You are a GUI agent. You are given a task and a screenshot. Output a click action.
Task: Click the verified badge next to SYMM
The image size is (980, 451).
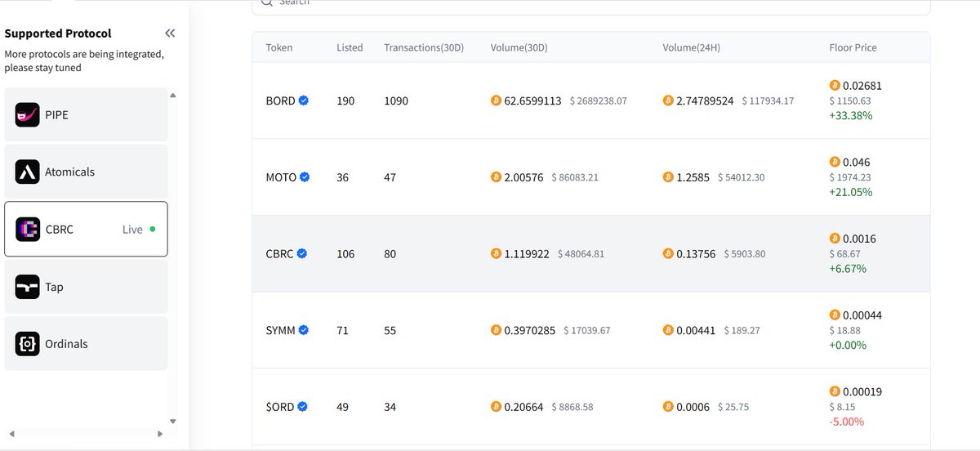pyautogui.click(x=304, y=330)
